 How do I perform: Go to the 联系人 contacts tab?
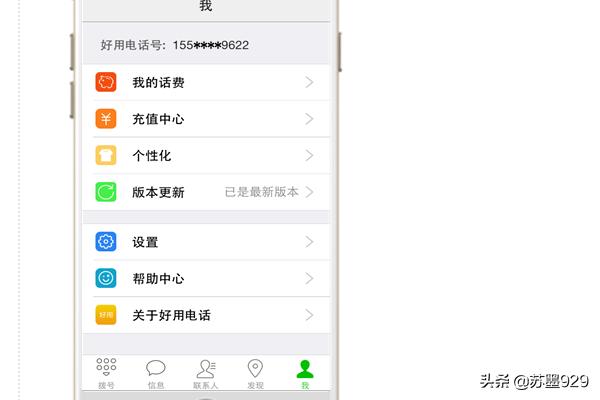pos(206,374)
